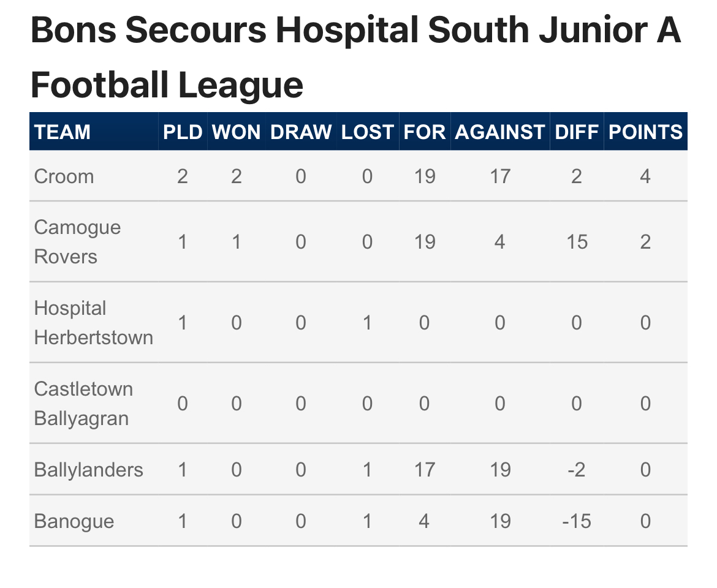Click the Banogue team name
This screenshot has width=717, height=588.
coord(74,521)
